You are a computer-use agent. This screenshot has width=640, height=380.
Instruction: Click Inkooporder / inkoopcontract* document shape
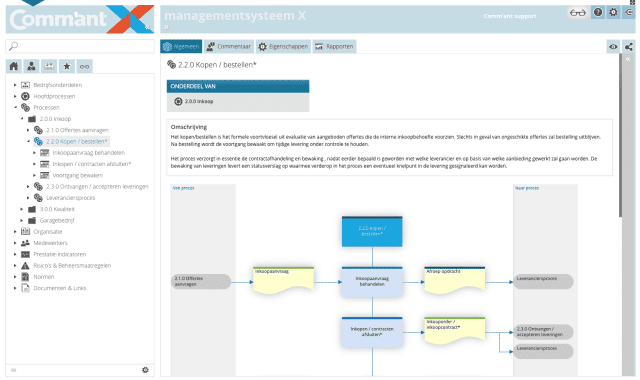pyautogui.click(x=455, y=331)
